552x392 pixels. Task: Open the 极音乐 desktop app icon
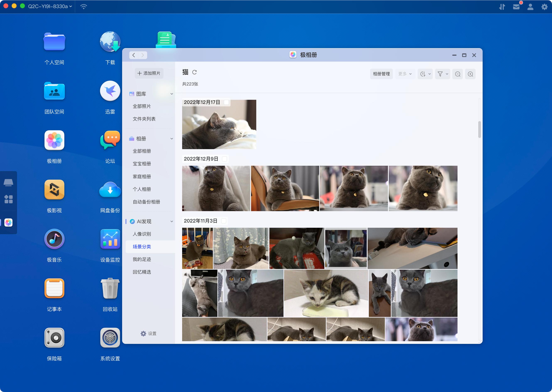click(54, 239)
